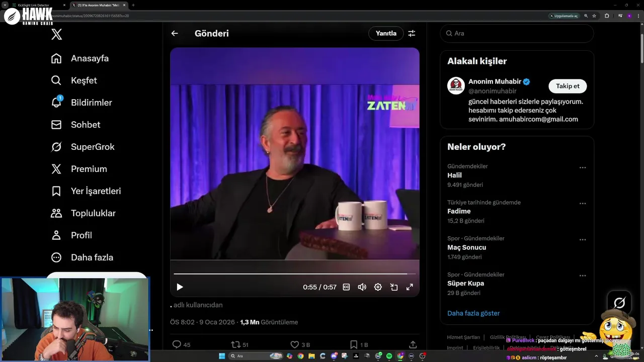Open Topluluklar communities
This screenshot has height=362, width=644.
83,213
